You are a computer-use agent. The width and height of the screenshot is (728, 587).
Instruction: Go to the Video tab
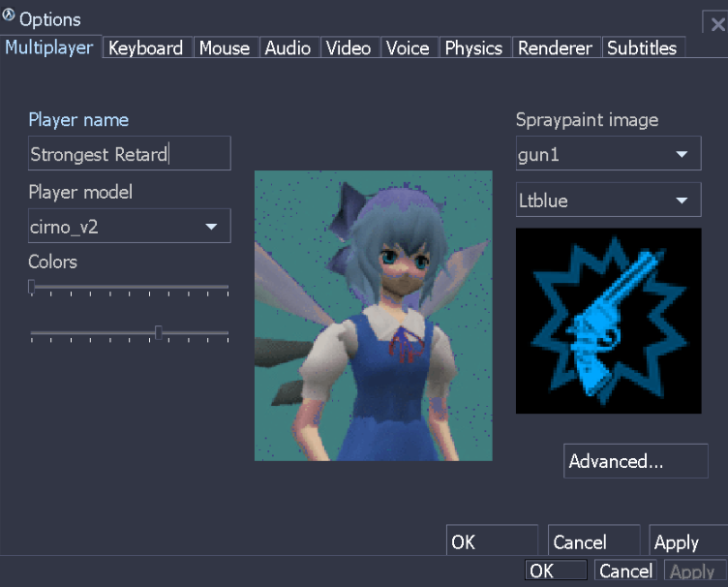coord(349,47)
